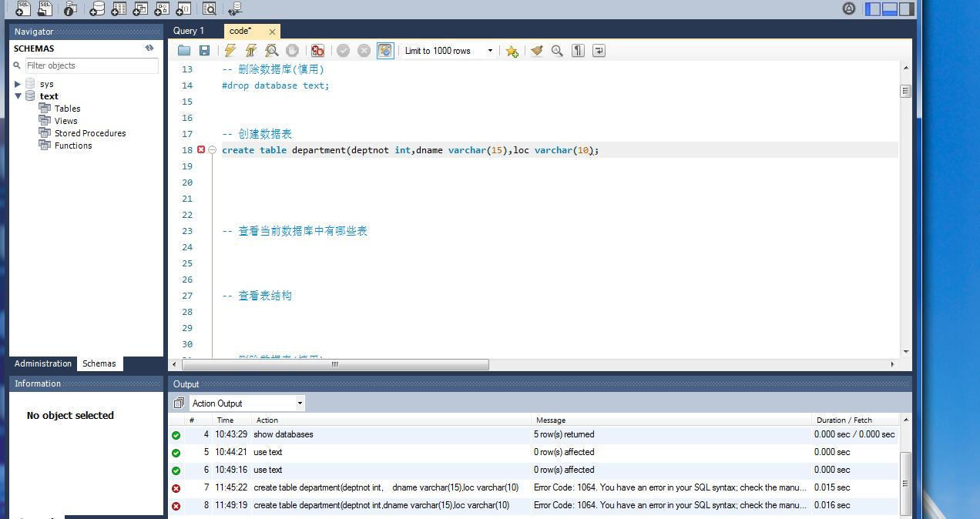Toggle the right sidebar panel
The height and width of the screenshot is (519, 980).
click(x=907, y=8)
